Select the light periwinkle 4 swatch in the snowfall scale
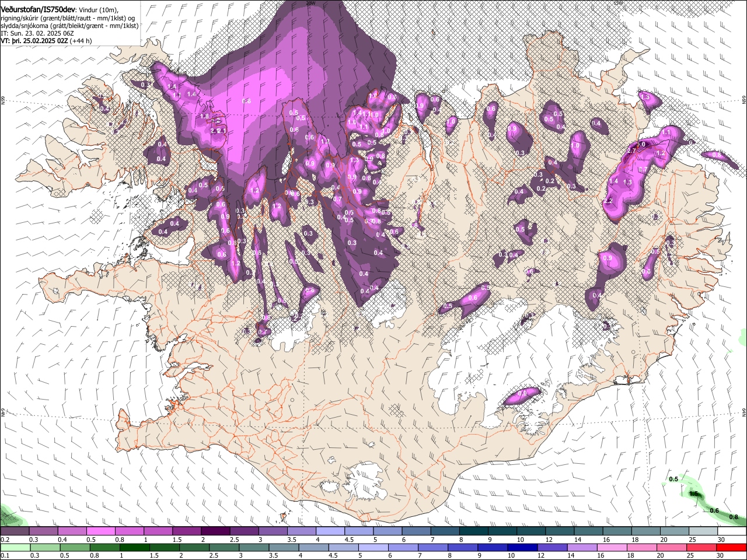This screenshot has width=747, height=560. 330,531
